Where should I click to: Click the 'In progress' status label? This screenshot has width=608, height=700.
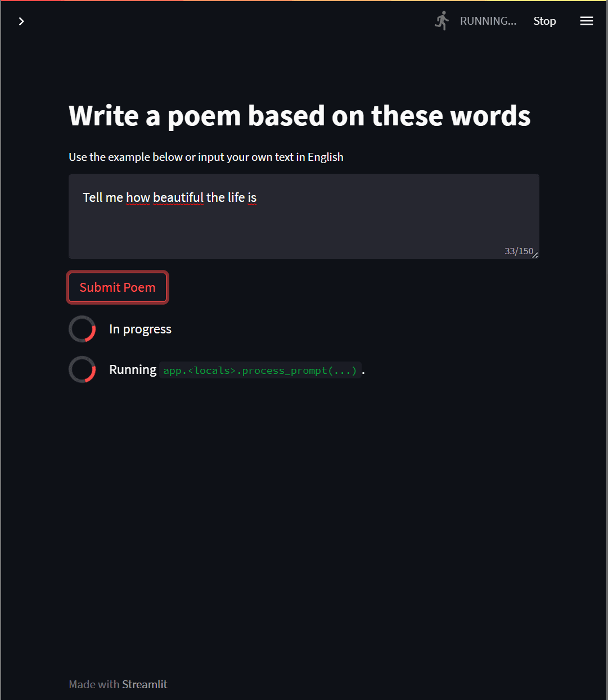tap(140, 329)
